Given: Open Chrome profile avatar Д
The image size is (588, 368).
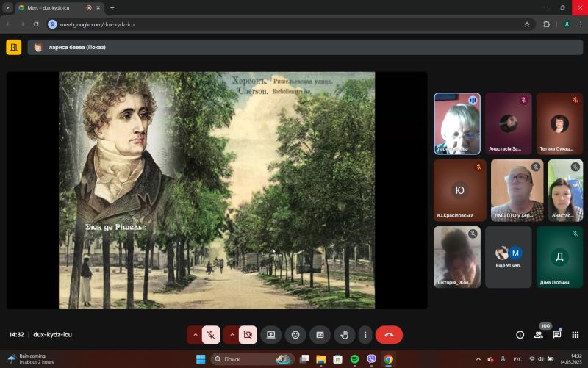Looking at the screenshot, I should pyautogui.click(x=567, y=24).
